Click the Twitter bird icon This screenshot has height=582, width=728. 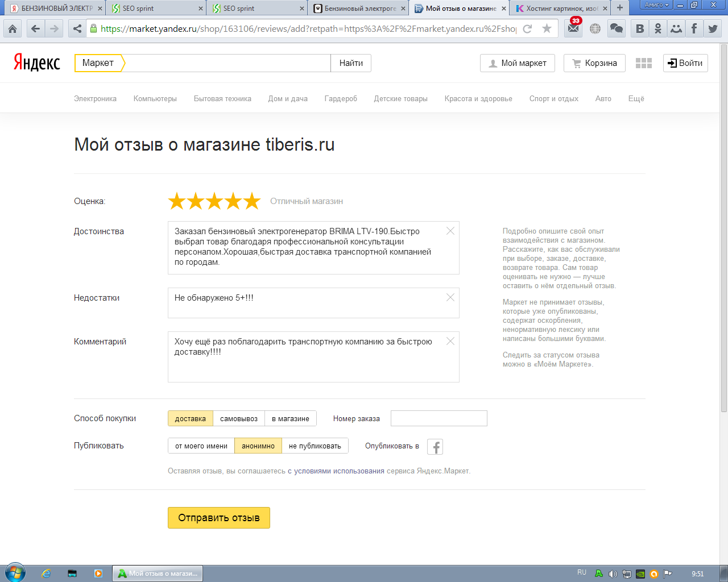[713, 28]
